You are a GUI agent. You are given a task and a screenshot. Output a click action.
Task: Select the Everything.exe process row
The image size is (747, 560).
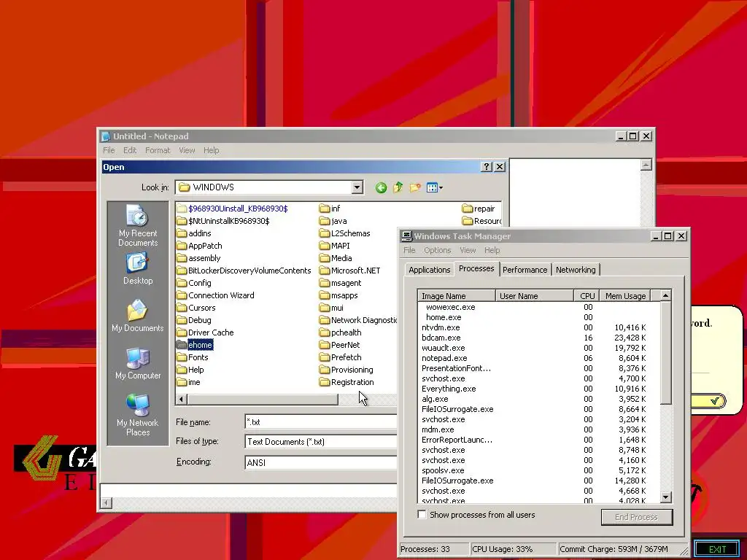[x=538, y=389]
